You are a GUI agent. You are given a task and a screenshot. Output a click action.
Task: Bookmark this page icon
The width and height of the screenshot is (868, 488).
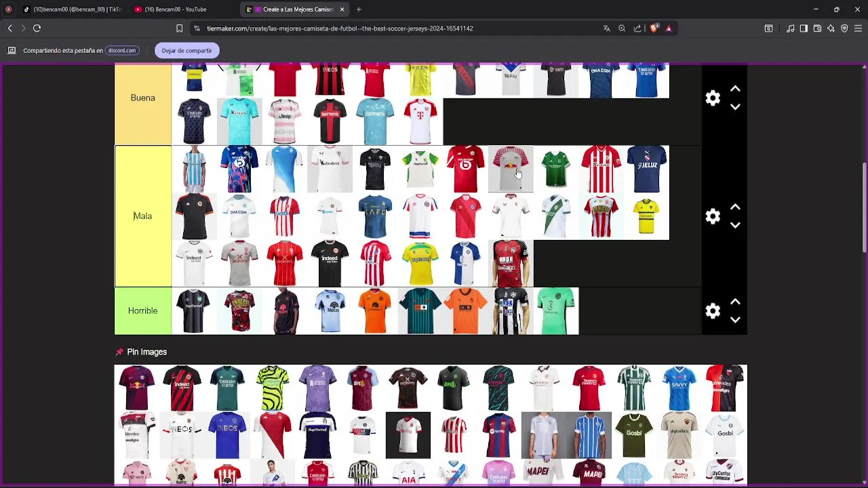179,28
